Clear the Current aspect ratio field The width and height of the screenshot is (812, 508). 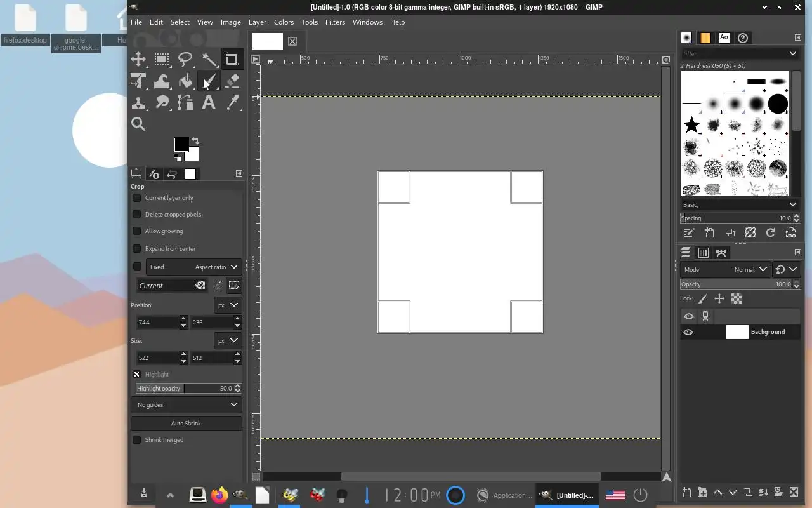[200, 286]
